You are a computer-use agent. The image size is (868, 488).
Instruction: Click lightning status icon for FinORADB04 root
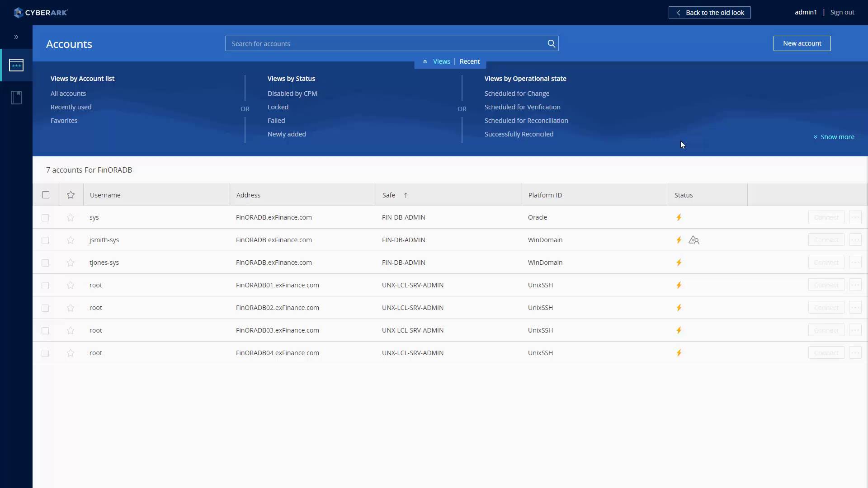coord(679,353)
